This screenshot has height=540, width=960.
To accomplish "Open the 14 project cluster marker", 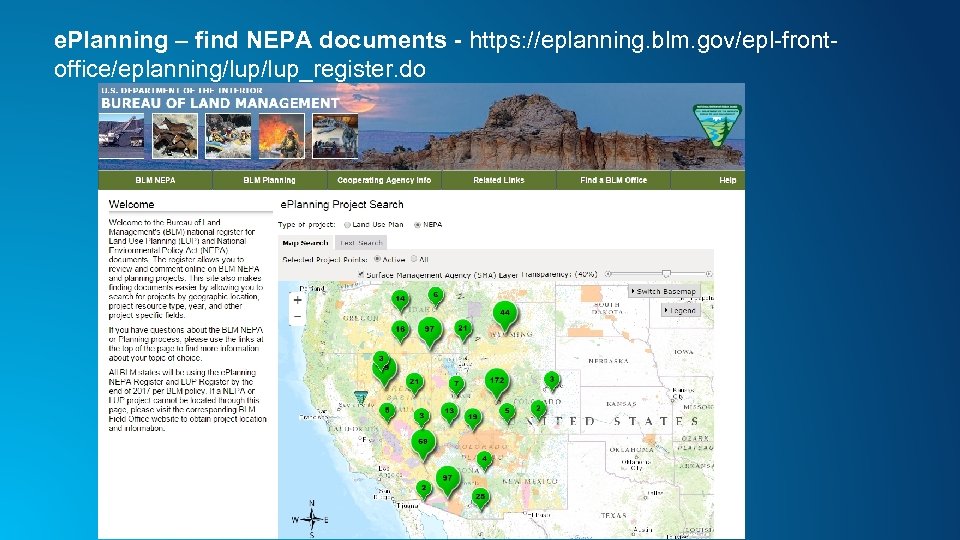I will [400, 302].
